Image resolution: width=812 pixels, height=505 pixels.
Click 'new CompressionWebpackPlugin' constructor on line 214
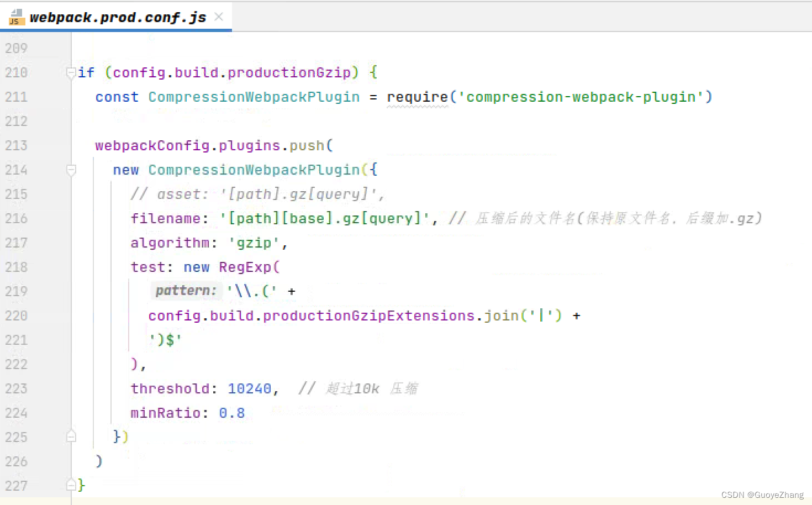[236, 170]
